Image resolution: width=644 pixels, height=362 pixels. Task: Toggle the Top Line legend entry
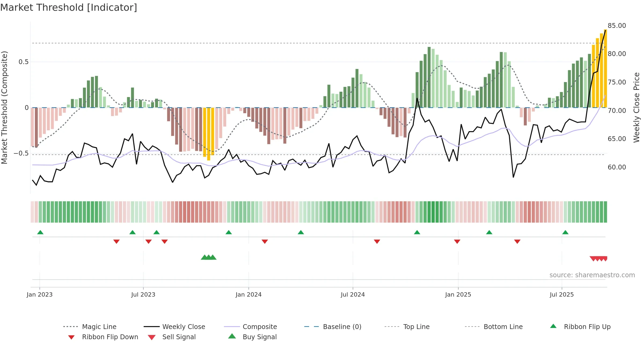[x=407, y=327]
